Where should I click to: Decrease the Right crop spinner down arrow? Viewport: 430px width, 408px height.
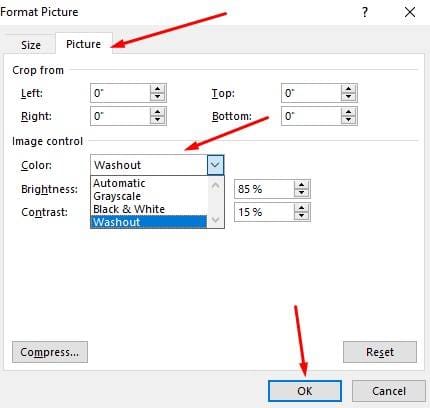[x=157, y=120]
